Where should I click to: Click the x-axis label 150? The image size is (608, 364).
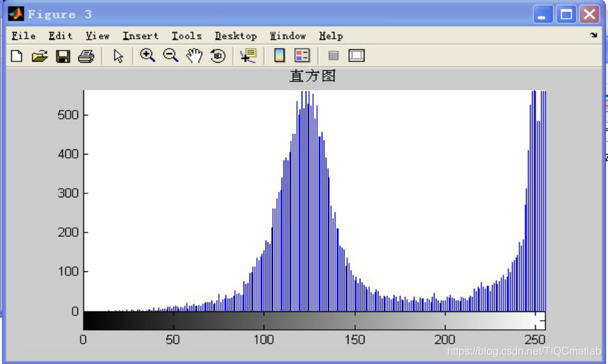(x=355, y=340)
